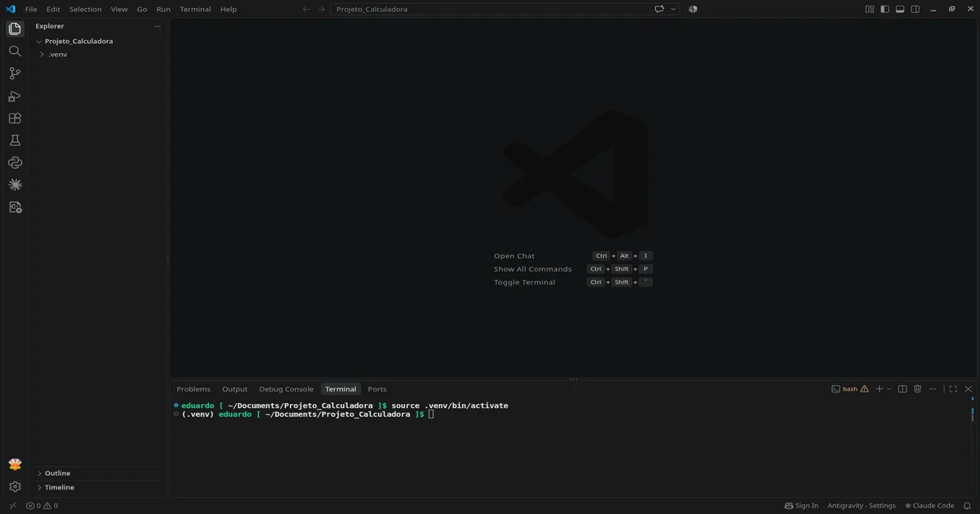Viewport: 980px width, 514px height.
Task: Collapse the Projeto_Calculadora folder
Action: pyautogui.click(x=98, y=41)
